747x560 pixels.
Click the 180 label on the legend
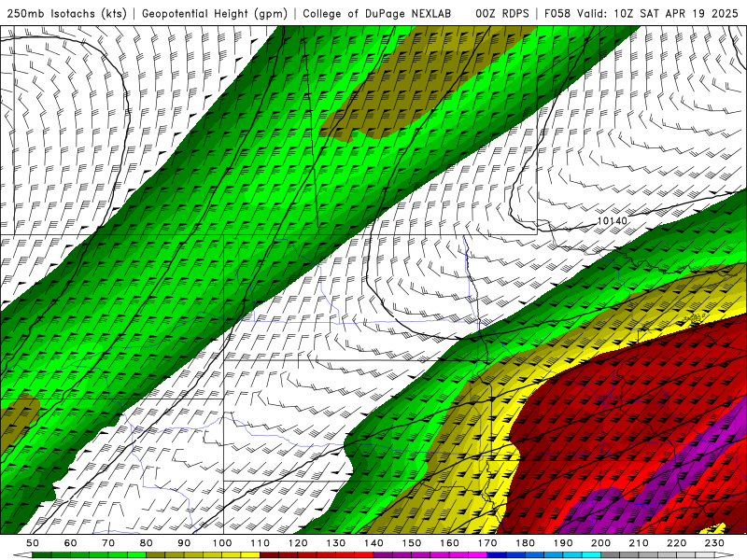pos(525,543)
